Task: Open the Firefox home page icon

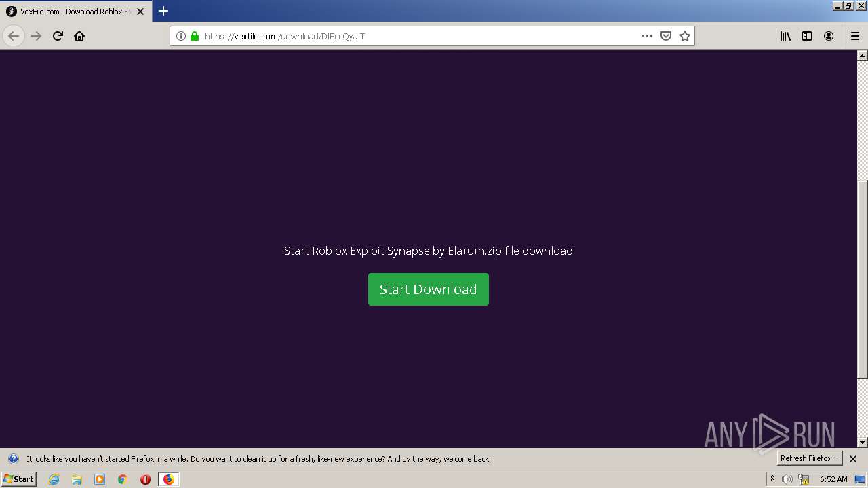Action: pos(79,36)
